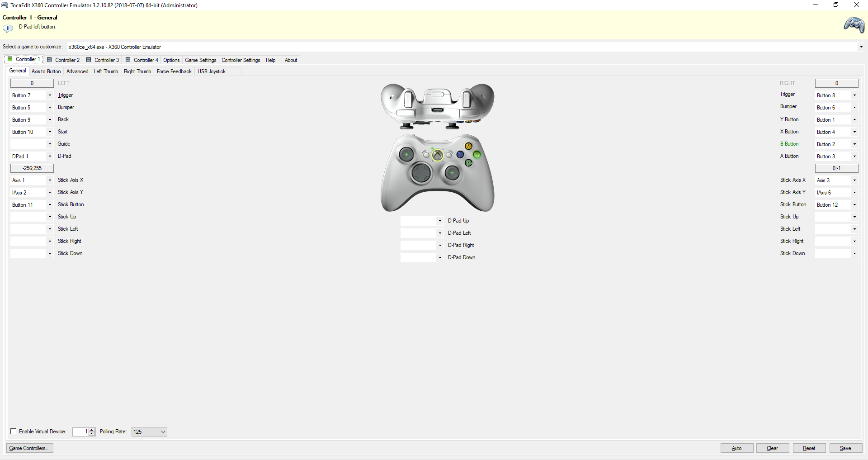The image size is (868, 460).
Task: Open the Game Settings tab
Action: (201, 60)
